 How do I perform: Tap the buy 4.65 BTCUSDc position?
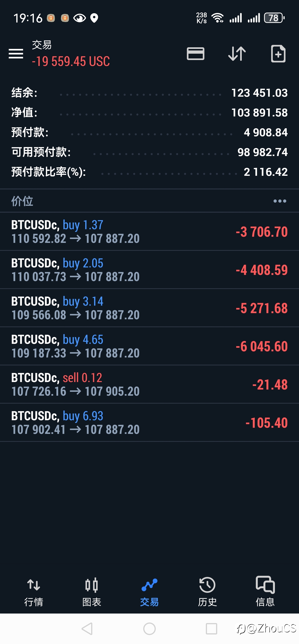[x=149, y=346]
